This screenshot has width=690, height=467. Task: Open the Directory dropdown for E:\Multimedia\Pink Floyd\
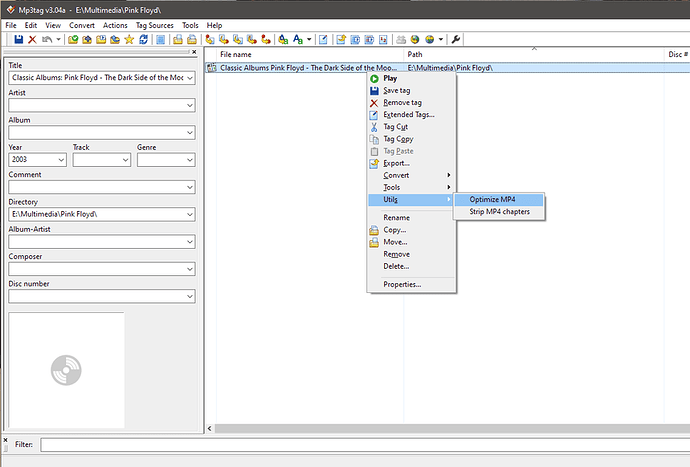(188, 214)
